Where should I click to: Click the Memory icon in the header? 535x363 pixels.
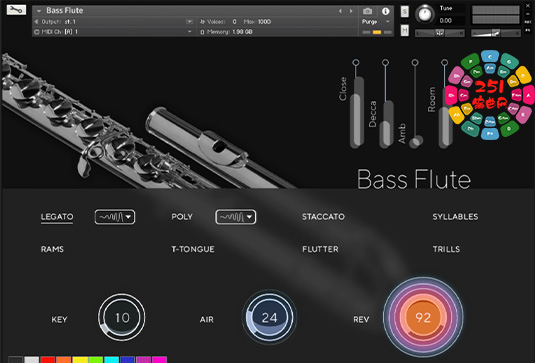tap(202, 32)
